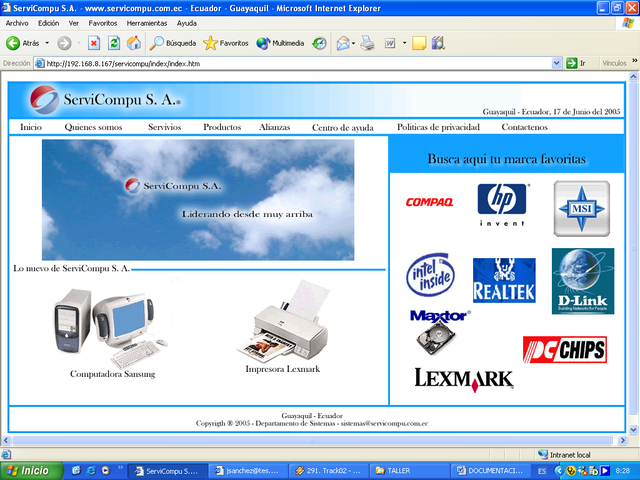Click the ServiCompu clouds banner image

198,200
